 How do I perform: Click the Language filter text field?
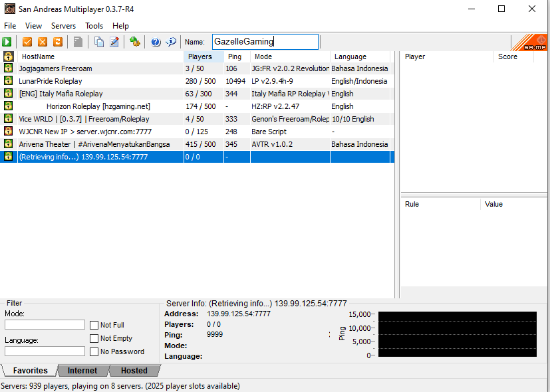pos(45,351)
